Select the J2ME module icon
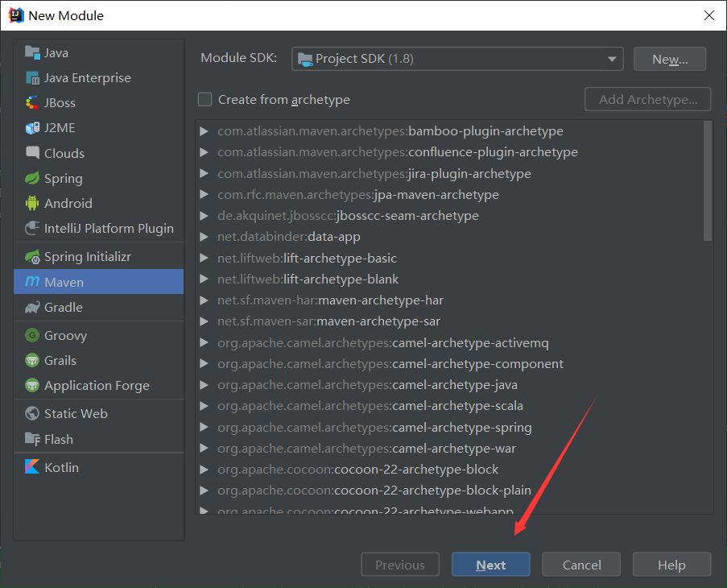 point(32,128)
